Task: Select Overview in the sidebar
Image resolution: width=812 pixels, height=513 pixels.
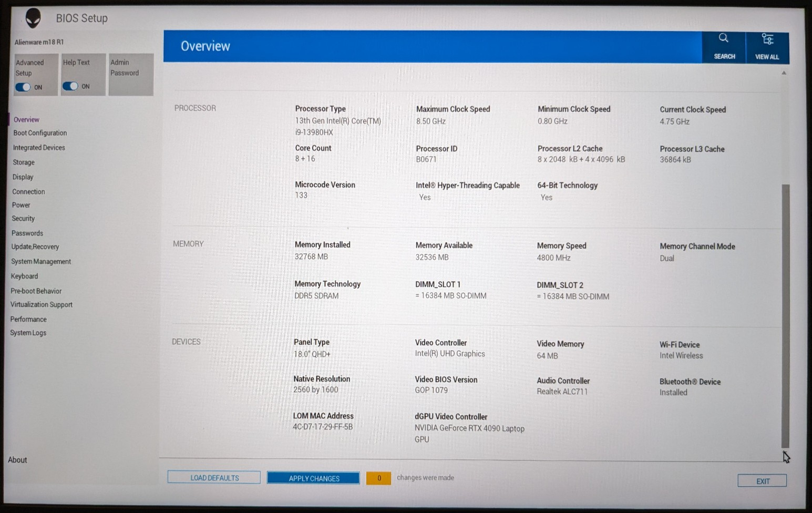Action: pos(26,120)
